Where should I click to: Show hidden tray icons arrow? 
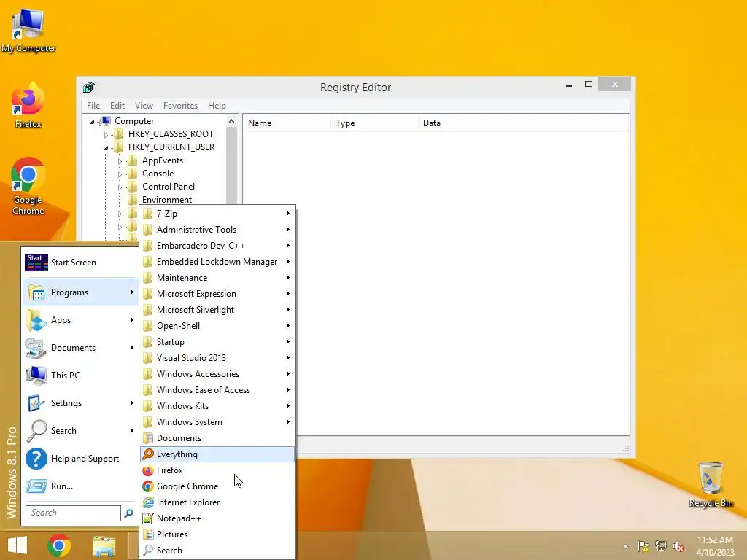pos(625,546)
